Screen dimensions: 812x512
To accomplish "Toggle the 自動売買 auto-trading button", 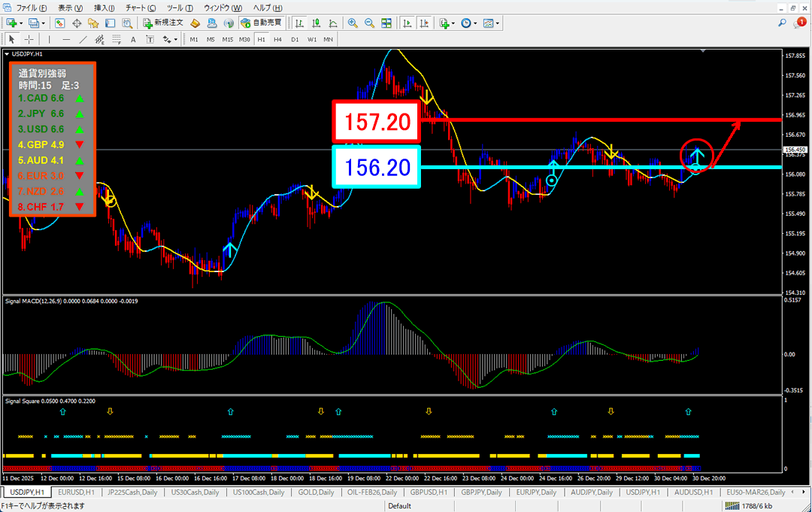I will pyautogui.click(x=263, y=23).
